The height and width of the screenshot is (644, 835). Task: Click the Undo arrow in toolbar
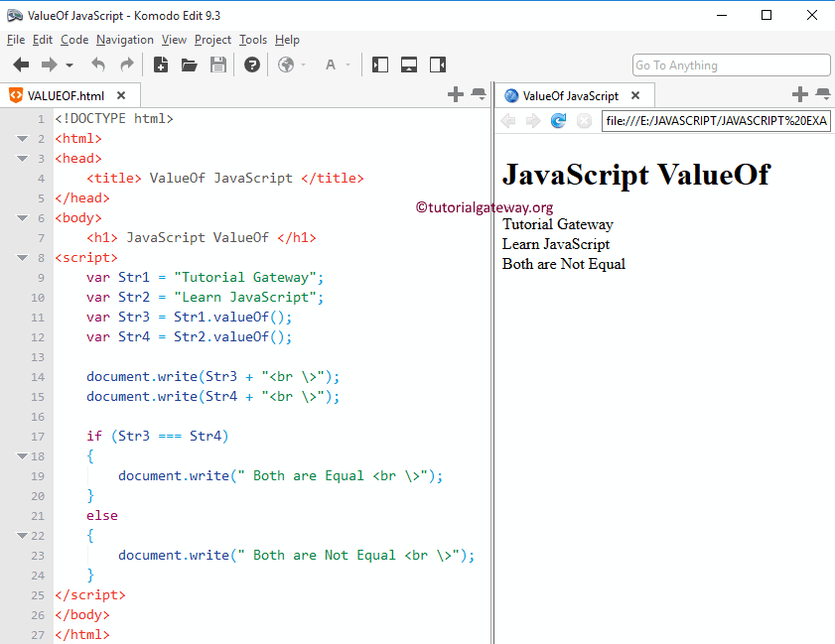pyautogui.click(x=98, y=65)
